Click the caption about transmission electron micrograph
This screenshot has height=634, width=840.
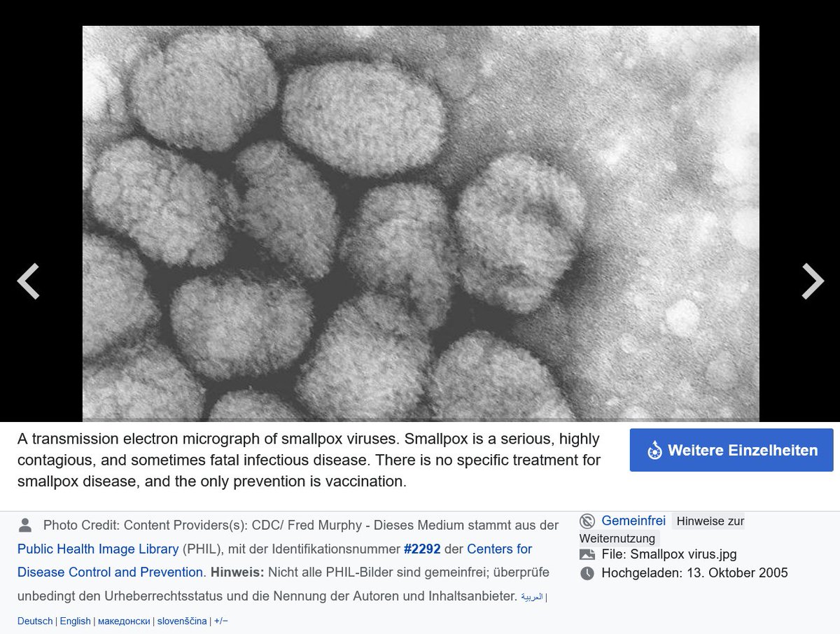(309, 460)
